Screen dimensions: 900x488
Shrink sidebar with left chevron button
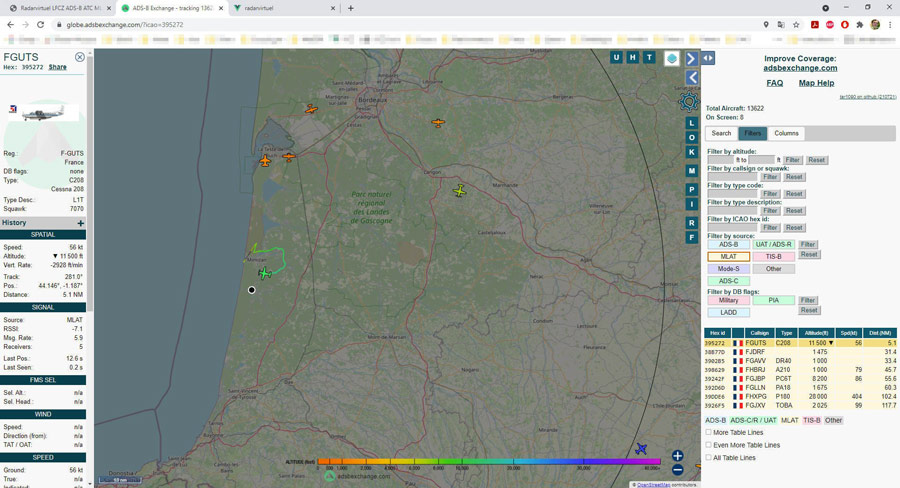[692, 78]
